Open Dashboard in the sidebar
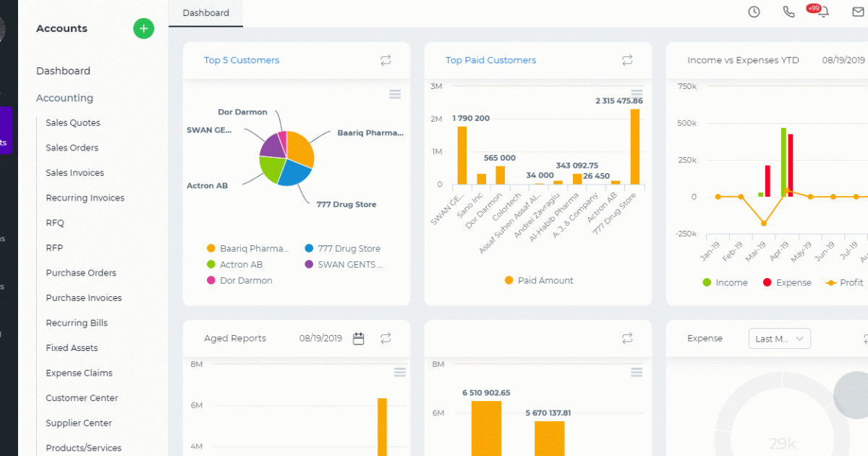Screen dimensions: 868x456 click(x=63, y=71)
